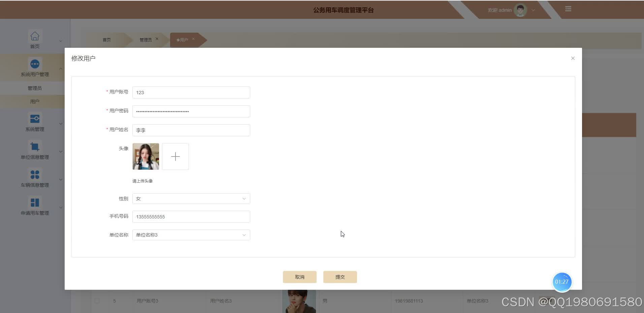Click the blue 01:27 timer circle
Screen dimensions: 644x313
click(561, 282)
